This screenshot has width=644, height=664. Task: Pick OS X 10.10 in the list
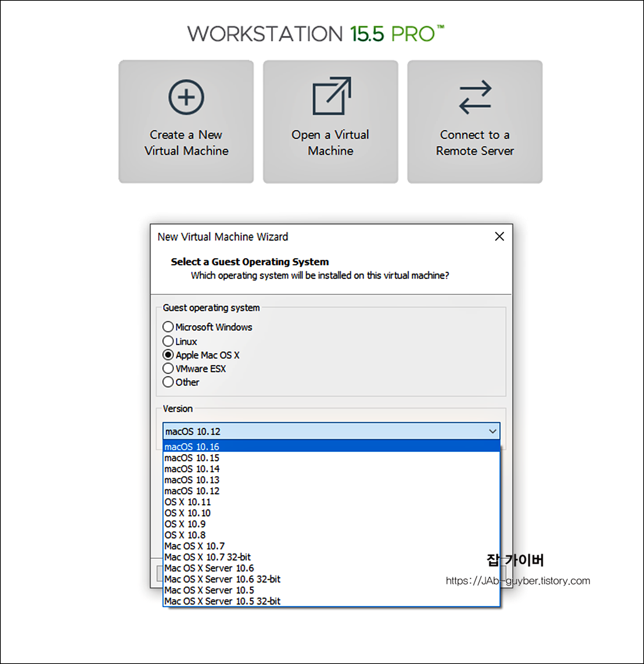coord(331,513)
